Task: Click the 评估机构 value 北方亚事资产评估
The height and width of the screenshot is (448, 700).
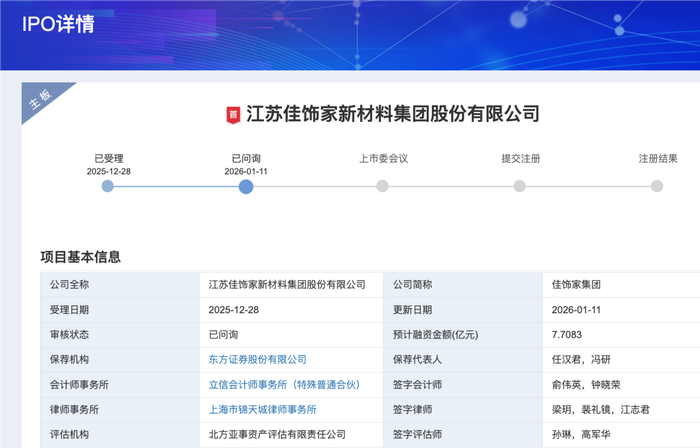Action: coord(276,434)
